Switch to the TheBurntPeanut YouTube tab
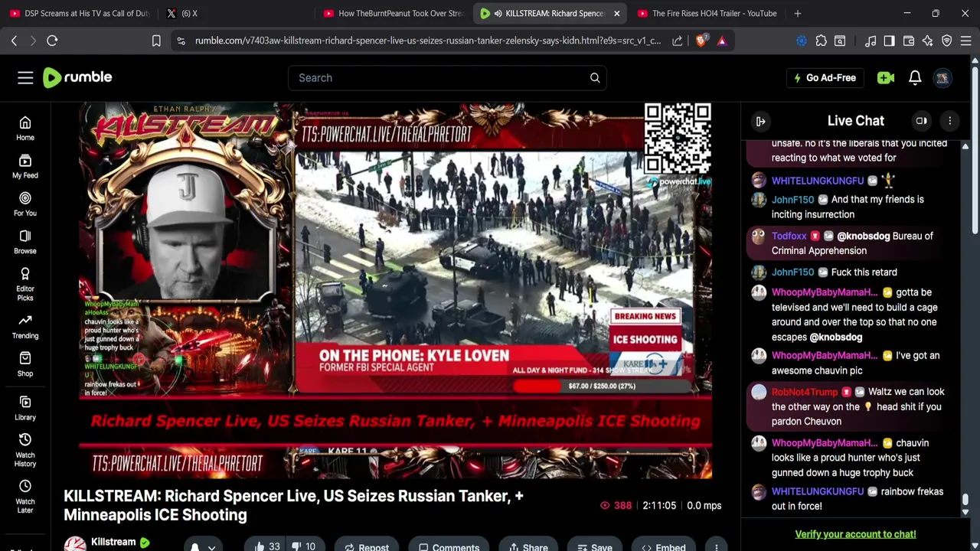Viewport: 980px width, 551px height. coord(394,13)
